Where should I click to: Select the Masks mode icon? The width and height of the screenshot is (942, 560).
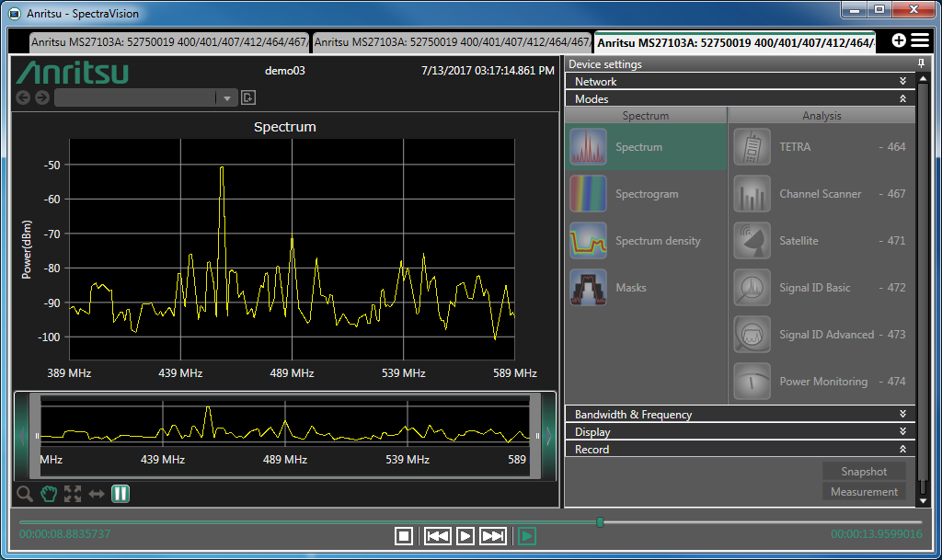[x=588, y=288]
